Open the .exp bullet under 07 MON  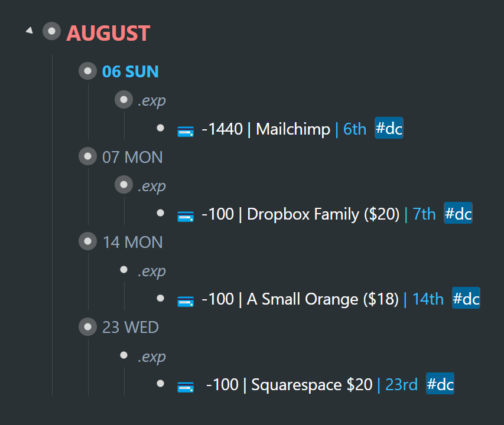pyautogui.click(x=123, y=185)
